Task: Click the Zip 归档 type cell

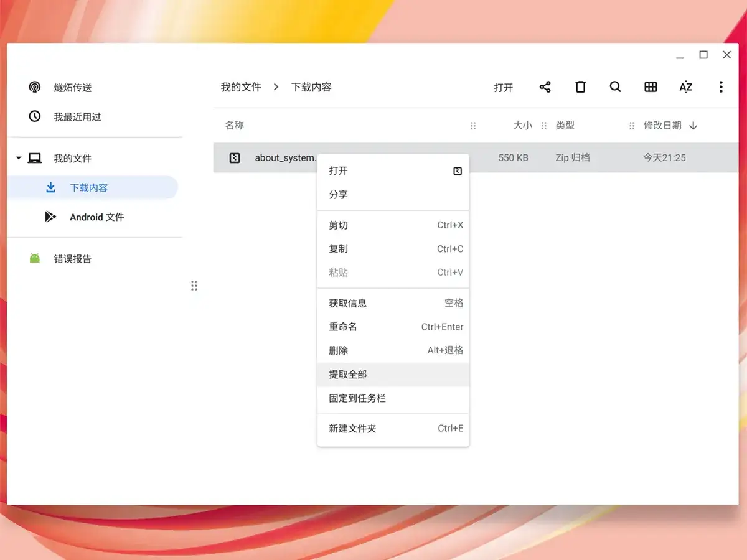Action: 573,158
